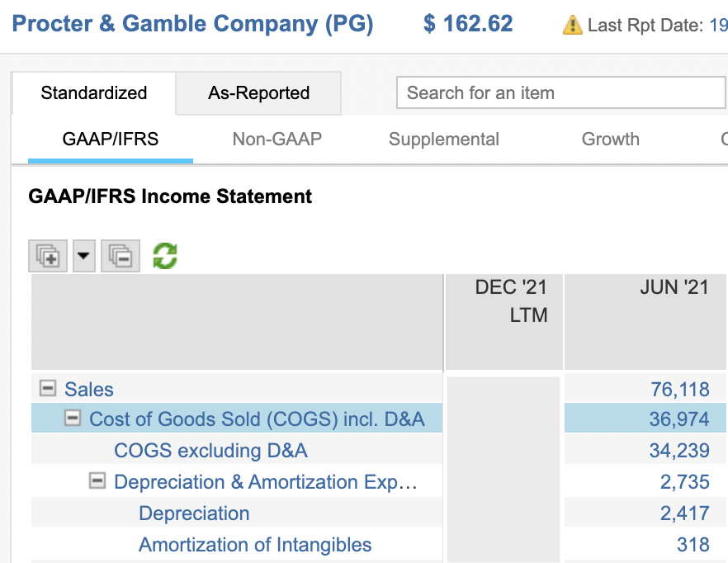Collapse Depreciation & Amortization Expense row
Viewport: 728px width, 563px height.
[97, 481]
